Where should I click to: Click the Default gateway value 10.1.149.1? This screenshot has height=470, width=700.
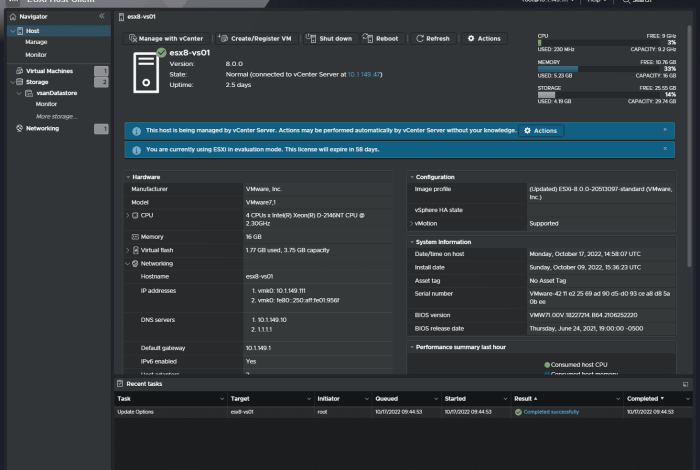(258, 348)
